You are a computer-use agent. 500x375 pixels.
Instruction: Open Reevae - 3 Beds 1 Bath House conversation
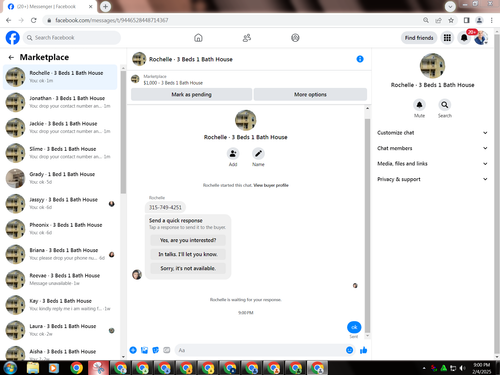click(x=60, y=279)
